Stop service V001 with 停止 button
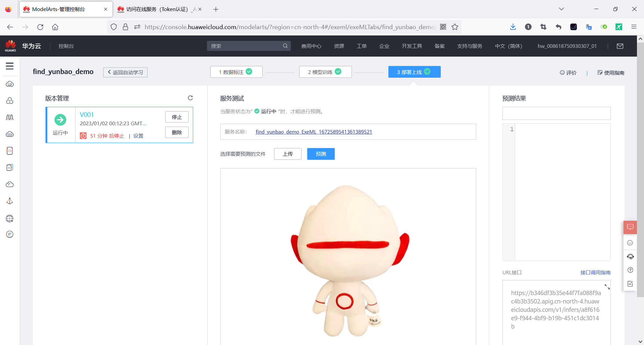The image size is (644, 345). point(177,117)
